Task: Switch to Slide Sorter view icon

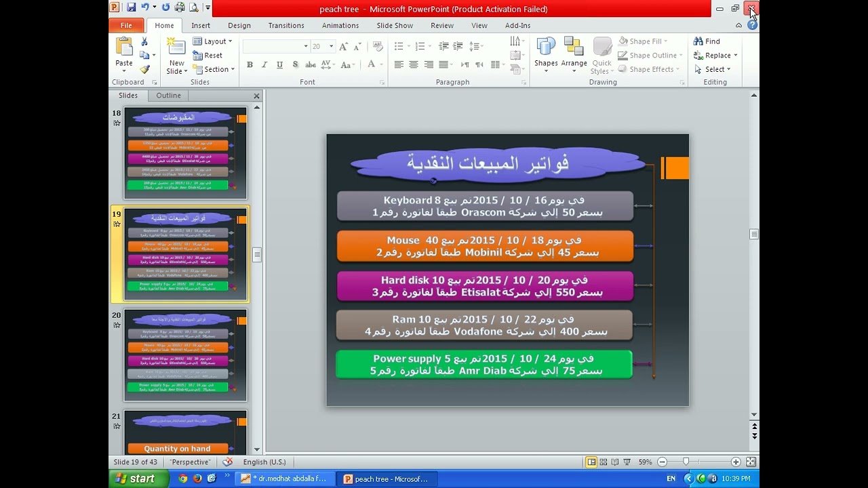Action: pos(603,462)
